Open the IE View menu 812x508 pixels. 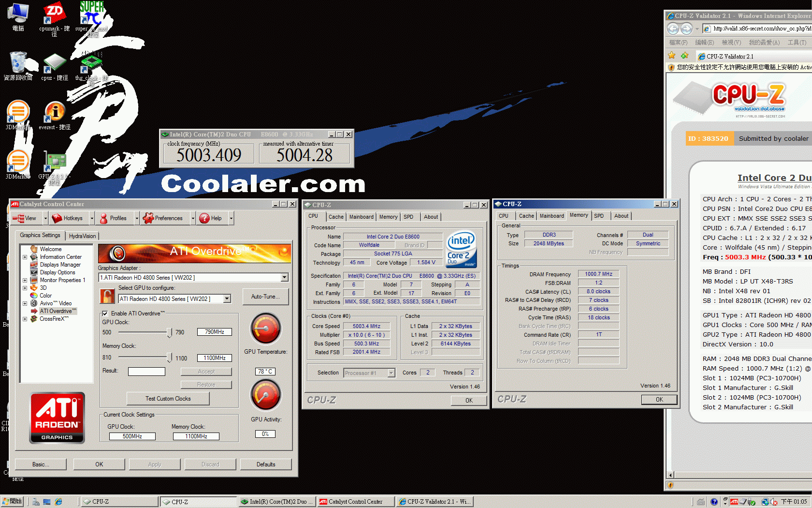pos(731,43)
